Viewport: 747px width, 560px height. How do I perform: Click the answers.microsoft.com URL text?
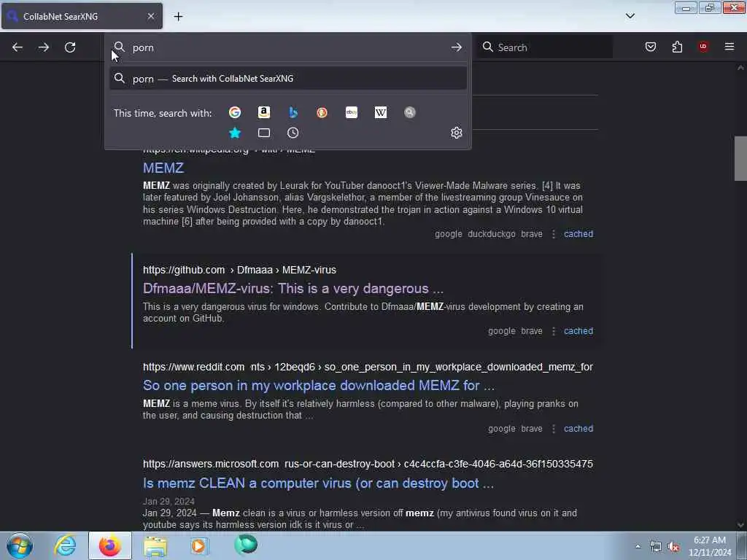[368, 464]
